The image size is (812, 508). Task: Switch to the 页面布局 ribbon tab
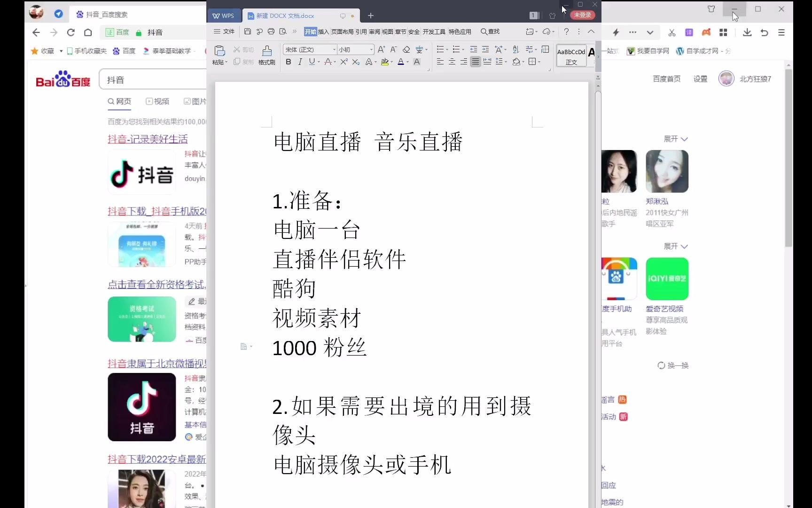point(342,32)
